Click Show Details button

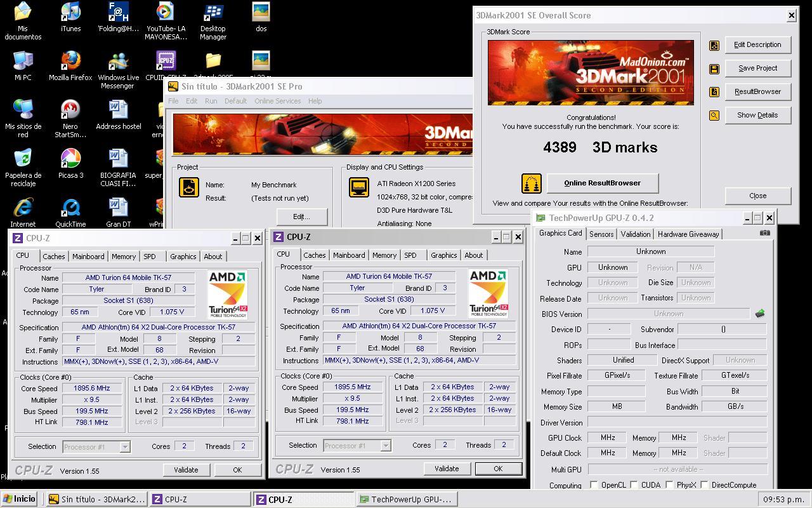pyautogui.click(x=757, y=116)
